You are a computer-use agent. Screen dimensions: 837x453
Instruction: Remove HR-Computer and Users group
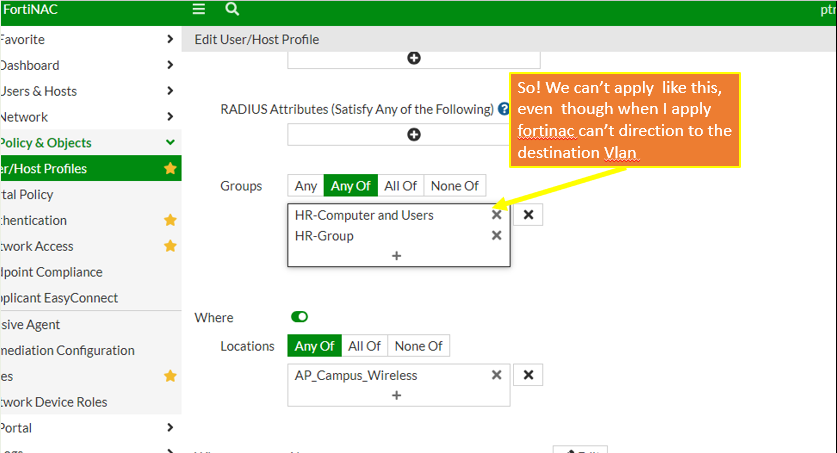pyautogui.click(x=496, y=215)
